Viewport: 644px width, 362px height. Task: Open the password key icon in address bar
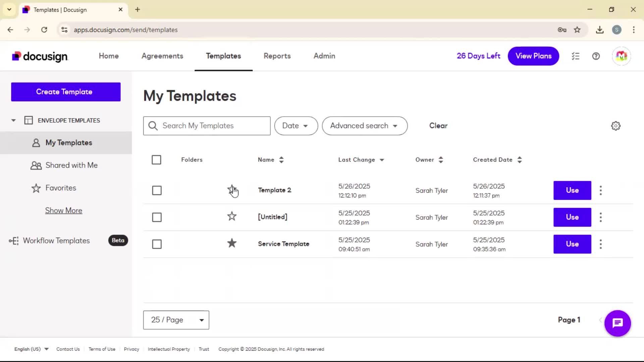[562, 30]
